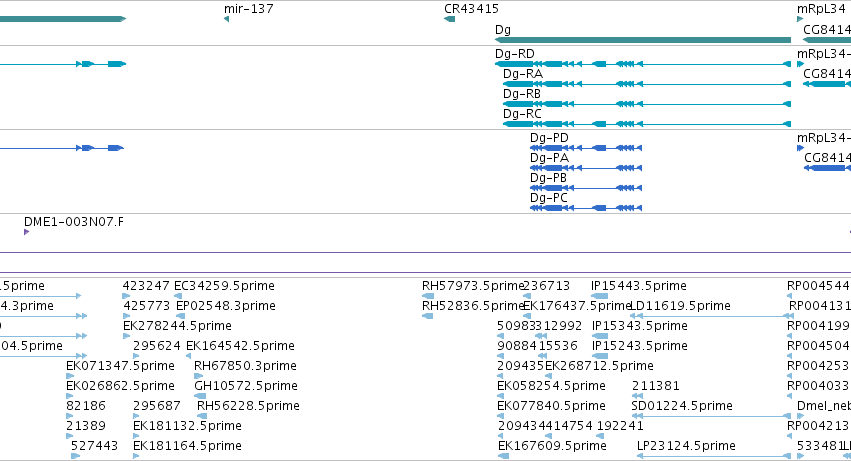Select the RH67850.3prime EST
Screen dimensions: 851x461
coord(199,376)
